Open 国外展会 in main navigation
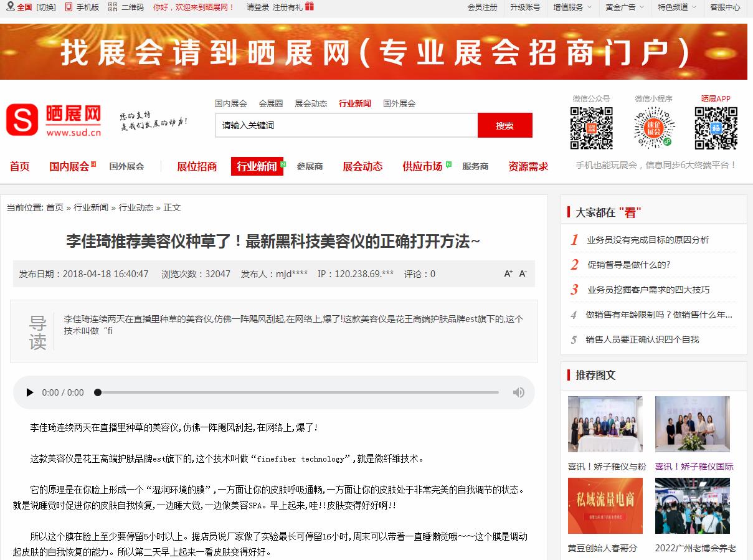 pos(126,166)
